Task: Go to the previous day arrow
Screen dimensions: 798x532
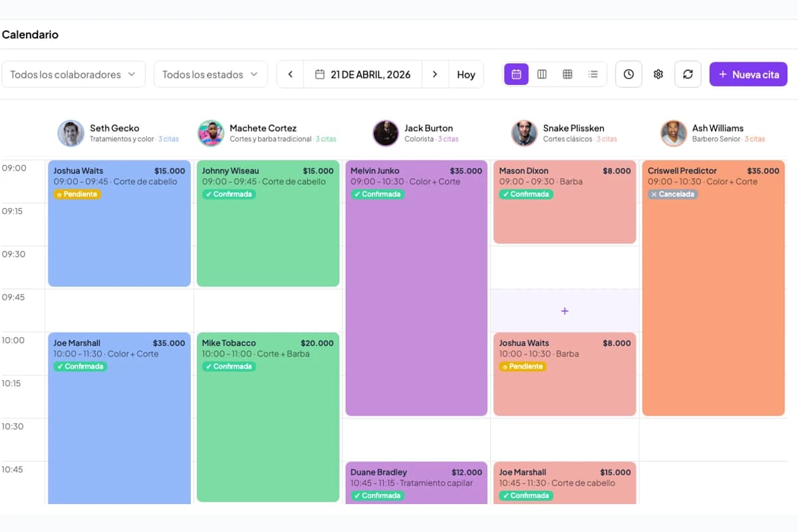Action: [290, 74]
